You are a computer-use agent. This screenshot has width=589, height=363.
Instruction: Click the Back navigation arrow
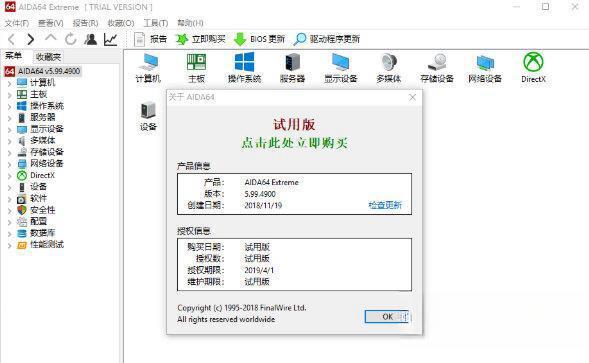pyautogui.click(x=11, y=39)
